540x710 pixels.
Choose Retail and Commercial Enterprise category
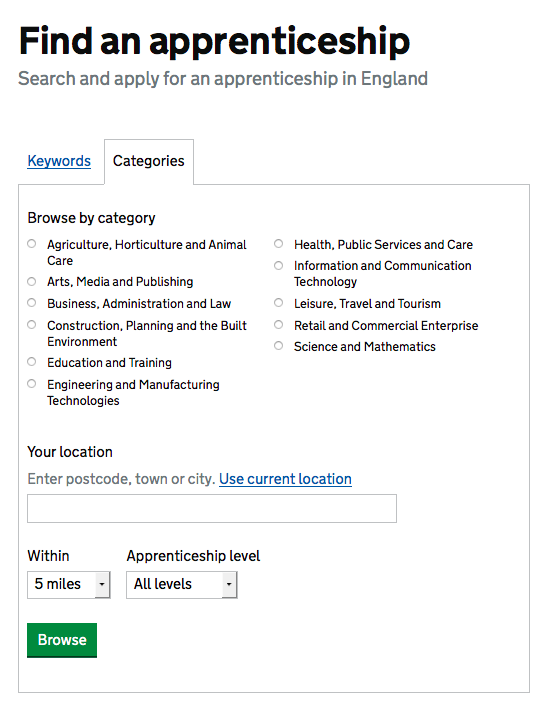pos(278,325)
